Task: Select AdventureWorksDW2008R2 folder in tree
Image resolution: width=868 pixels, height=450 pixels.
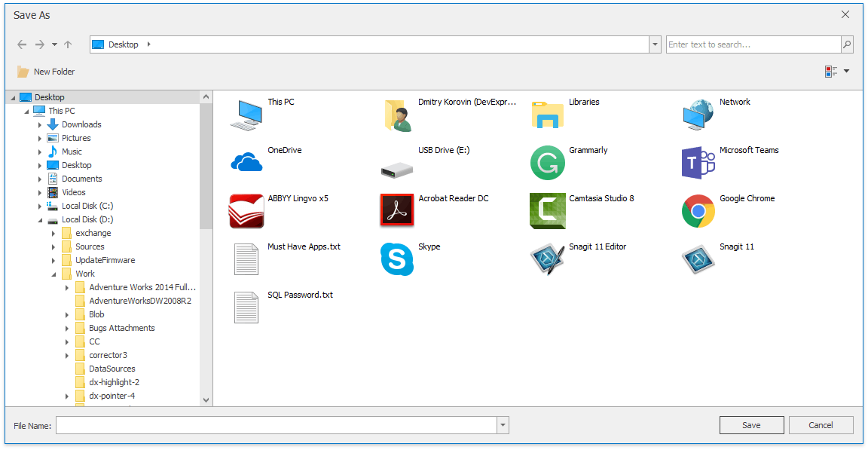Action: click(x=140, y=301)
